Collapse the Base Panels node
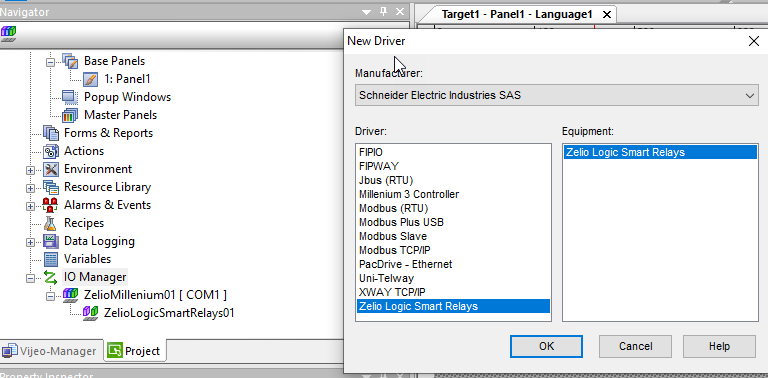The height and width of the screenshot is (378, 768). point(50,62)
